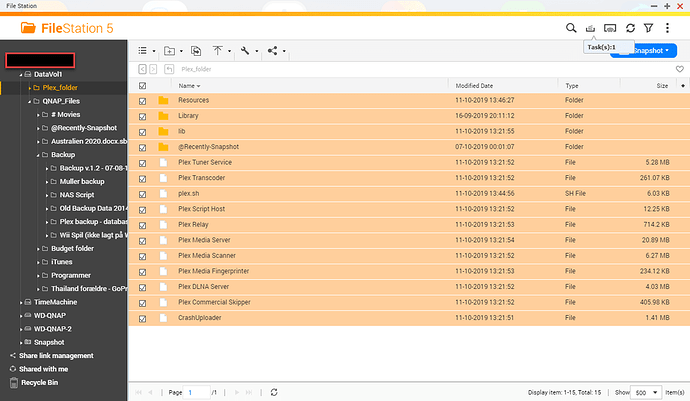690x401 pixels.
Task: Uncheck the lib folder checkbox
Action: click(x=143, y=132)
